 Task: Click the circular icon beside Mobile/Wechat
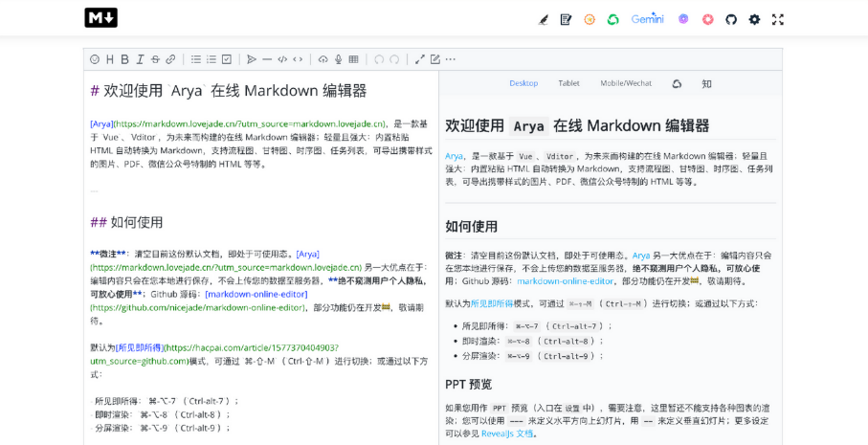[677, 83]
